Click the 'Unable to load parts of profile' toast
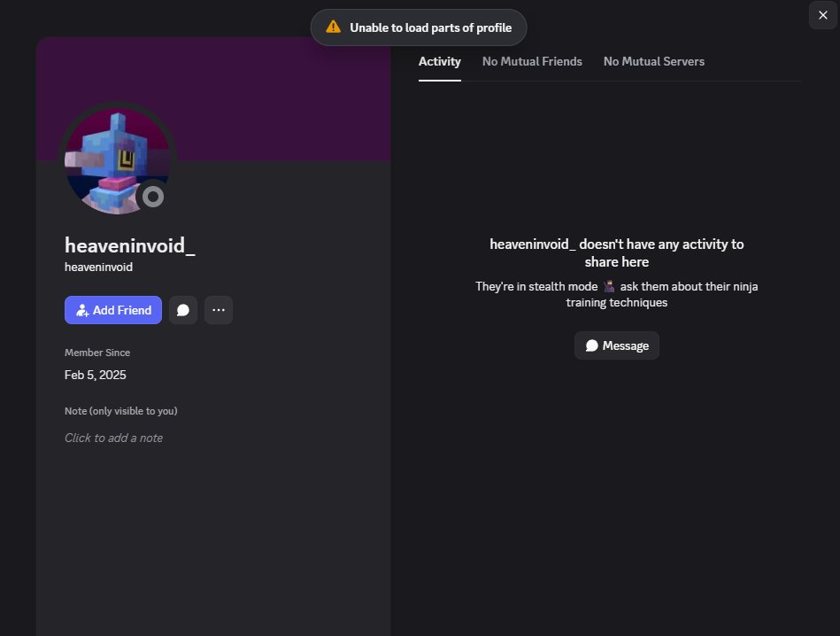The width and height of the screenshot is (840, 636). [419, 27]
